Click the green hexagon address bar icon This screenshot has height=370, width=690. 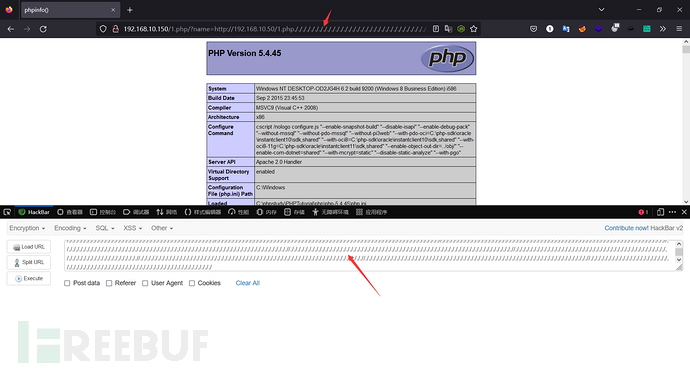pyautogui.click(x=461, y=29)
